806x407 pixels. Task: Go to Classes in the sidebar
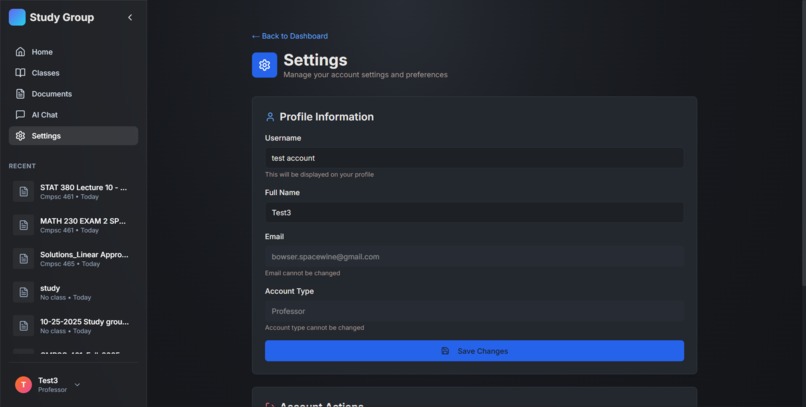point(74,73)
